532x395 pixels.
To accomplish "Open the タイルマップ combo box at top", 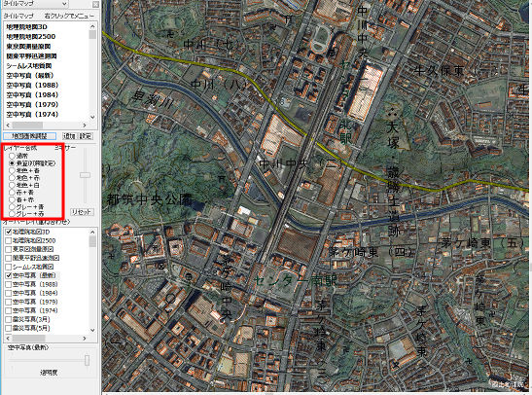I will 35,4.
